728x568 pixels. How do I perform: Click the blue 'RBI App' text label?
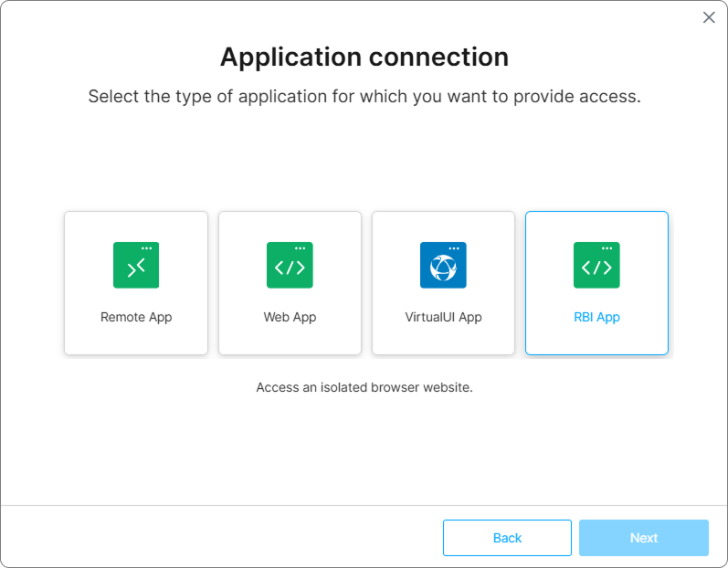coord(596,318)
